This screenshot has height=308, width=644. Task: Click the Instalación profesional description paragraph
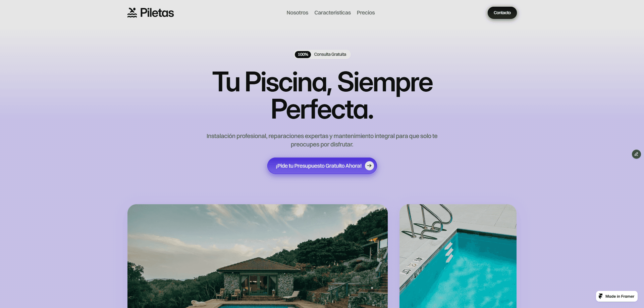322,140
